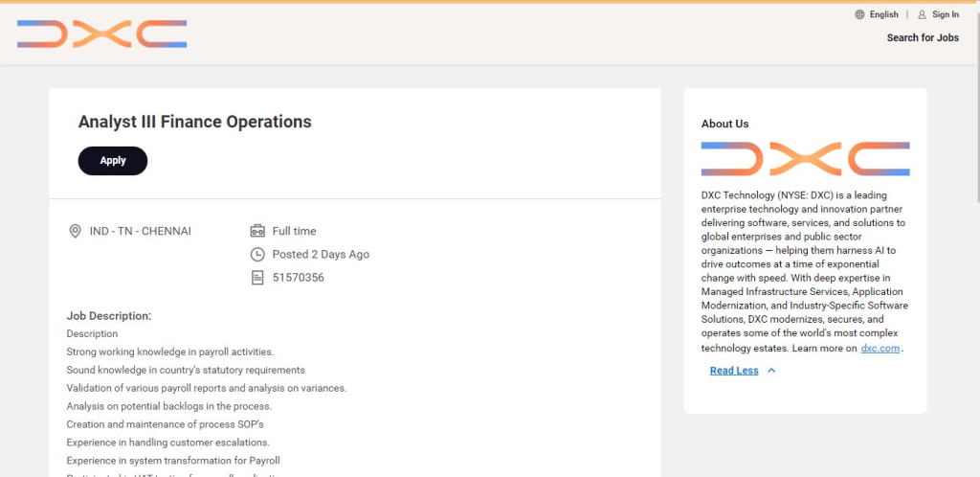This screenshot has height=477, width=980.
Task: Click the About Us heading
Action: 724,124
